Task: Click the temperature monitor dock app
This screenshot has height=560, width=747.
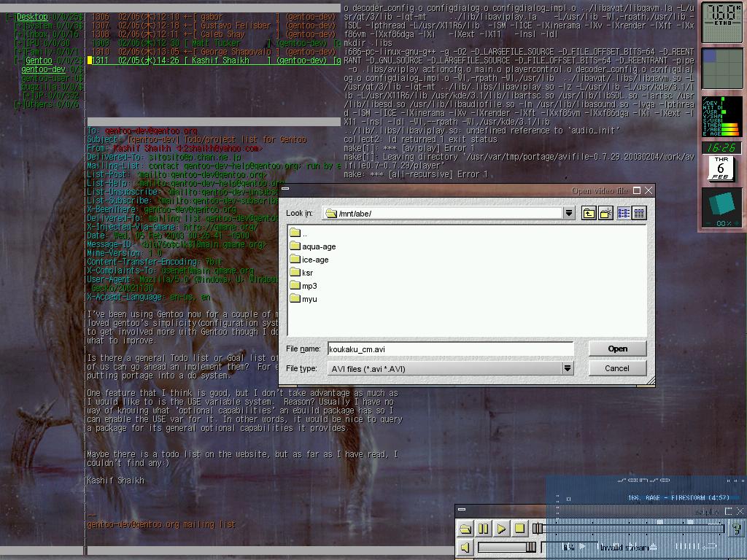Action: pyautogui.click(x=721, y=22)
